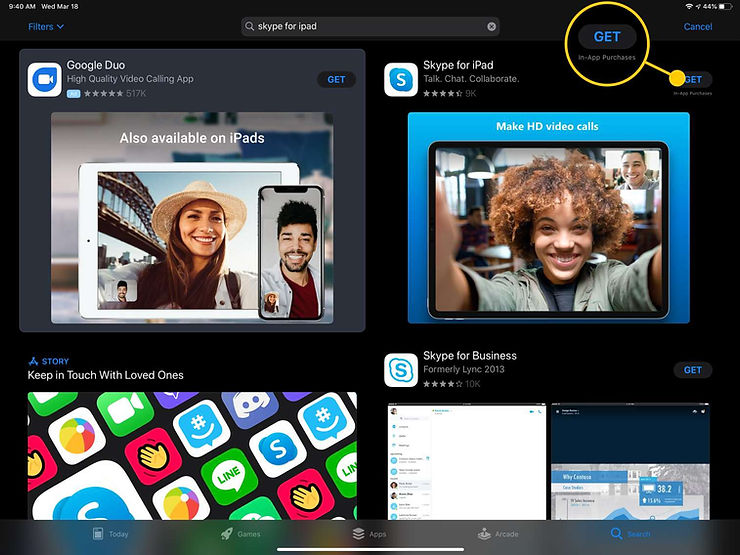Click the Wi-Fi status icon
Screen dimensions: 740x555
[x=689, y=7]
